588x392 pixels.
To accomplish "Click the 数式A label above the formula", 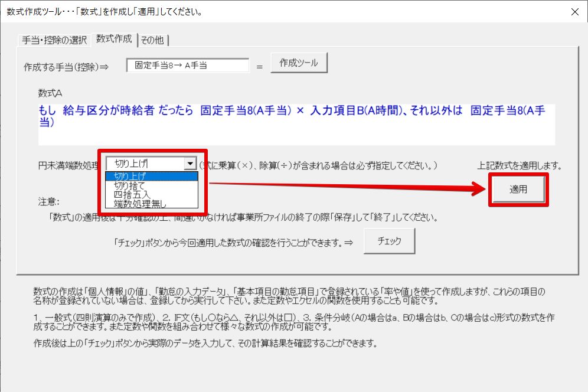I will (50, 93).
